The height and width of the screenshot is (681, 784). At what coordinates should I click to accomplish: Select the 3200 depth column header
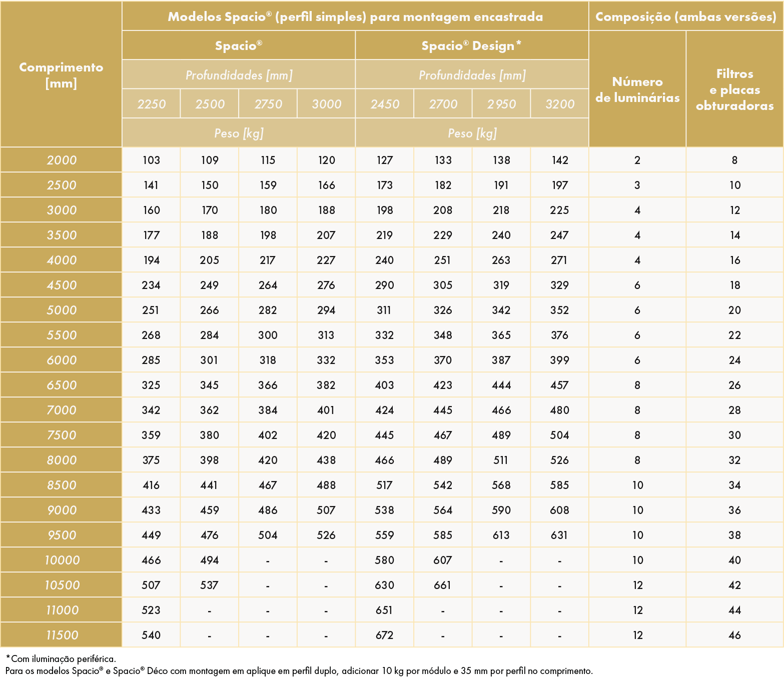click(x=560, y=104)
